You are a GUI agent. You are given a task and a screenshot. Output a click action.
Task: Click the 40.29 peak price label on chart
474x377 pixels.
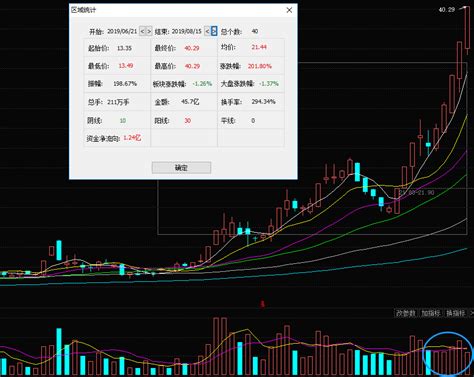tap(447, 10)
